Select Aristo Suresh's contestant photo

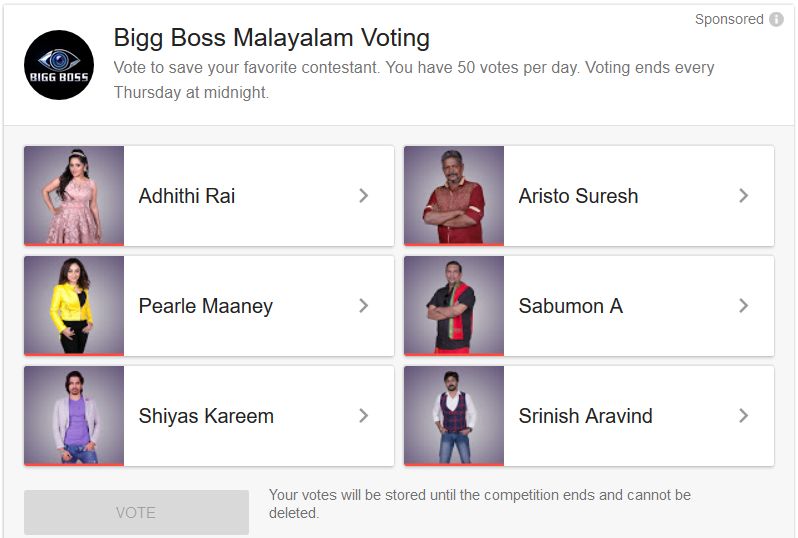pos(454,195)
